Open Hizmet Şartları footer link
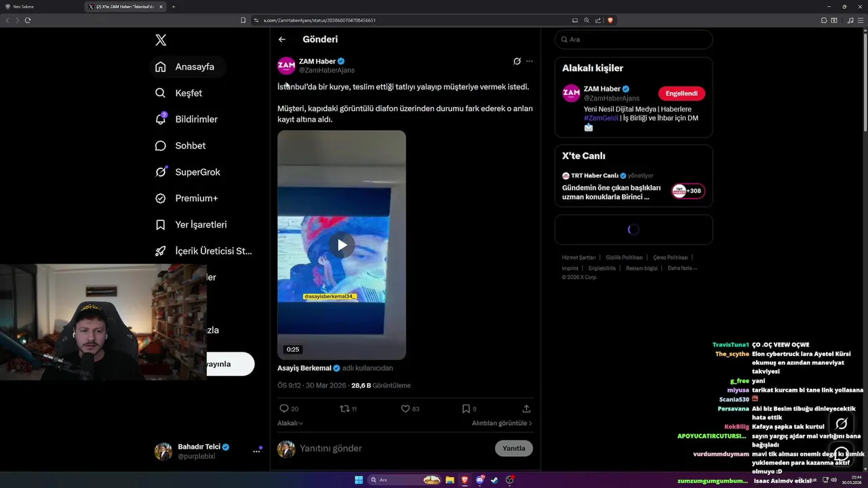The width and height of the screenshot is (868, 488). click(578, 258)
